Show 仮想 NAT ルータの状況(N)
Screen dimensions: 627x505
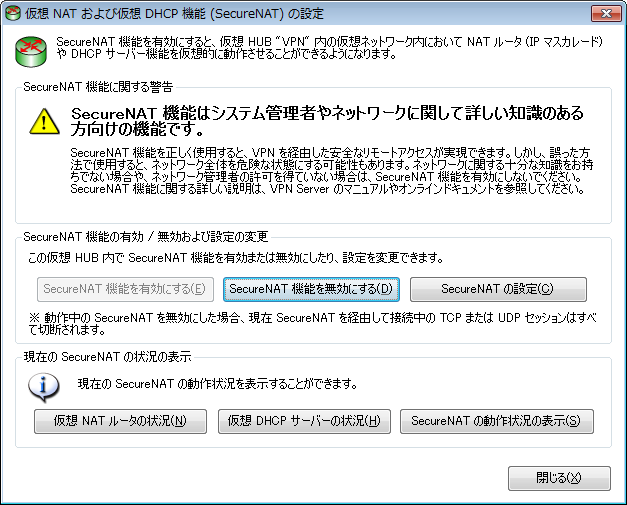click(120, 421)
